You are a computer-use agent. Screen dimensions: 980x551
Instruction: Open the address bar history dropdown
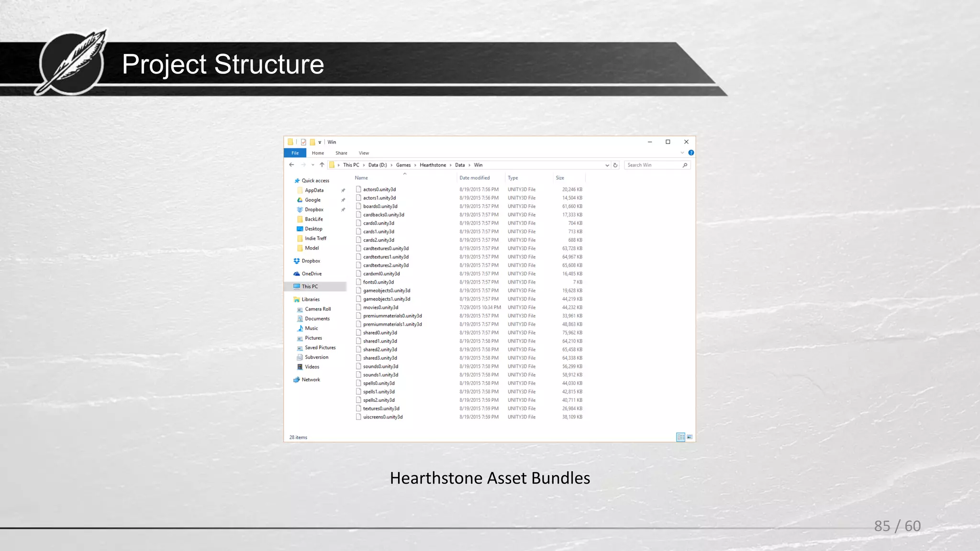607,165
